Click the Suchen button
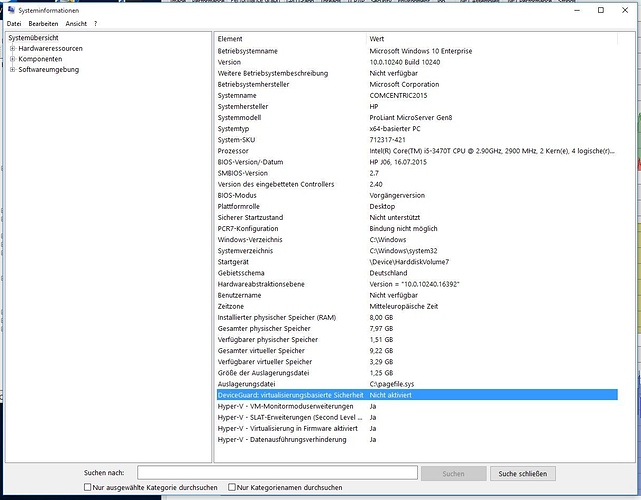Screen dimensions: 641x500 coord(453,473)
